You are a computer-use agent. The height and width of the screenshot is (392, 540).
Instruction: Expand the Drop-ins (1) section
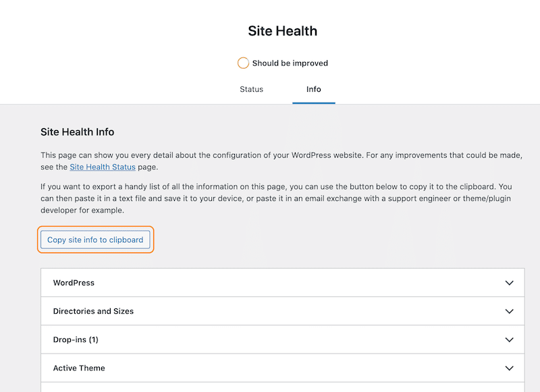click(282, 339)
